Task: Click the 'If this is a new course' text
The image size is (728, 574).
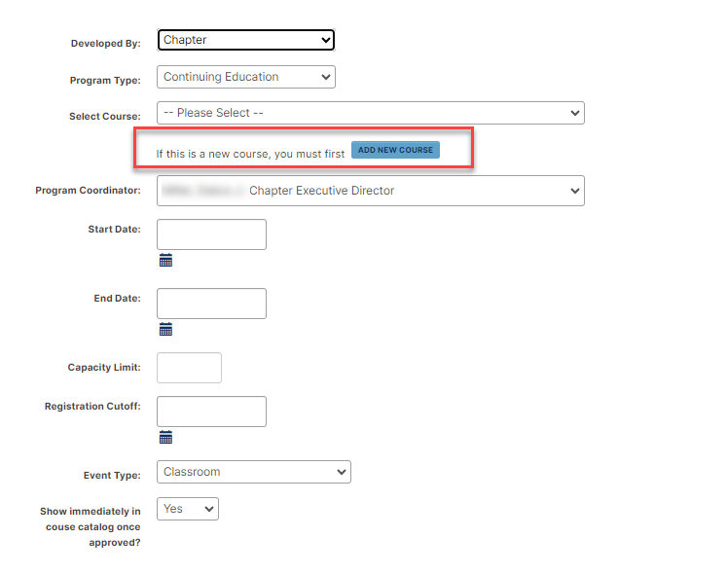Action: point(250,154)
